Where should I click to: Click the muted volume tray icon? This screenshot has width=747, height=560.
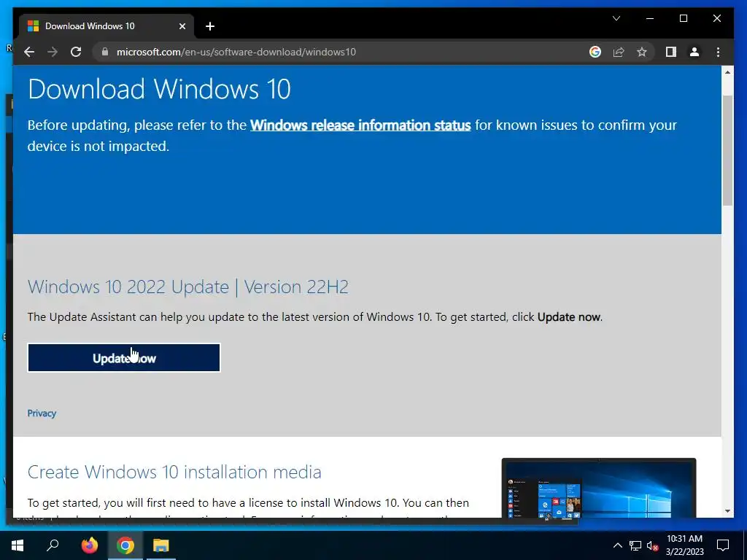coord(653,545)
